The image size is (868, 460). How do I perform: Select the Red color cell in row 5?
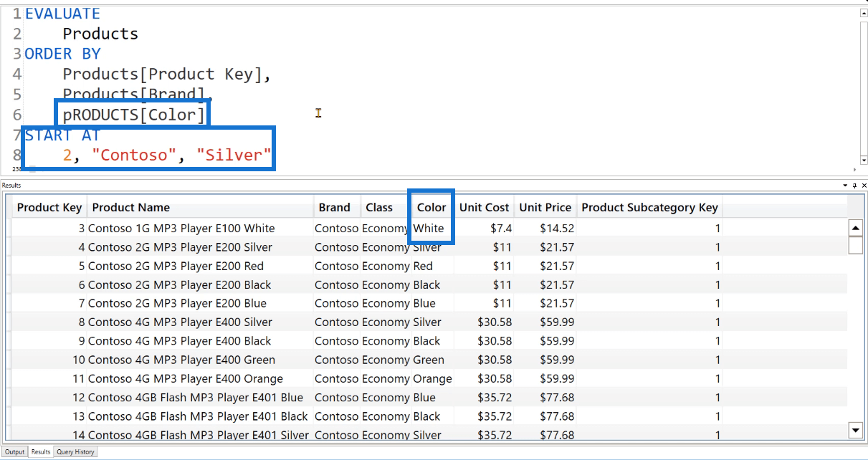[431, 266]
